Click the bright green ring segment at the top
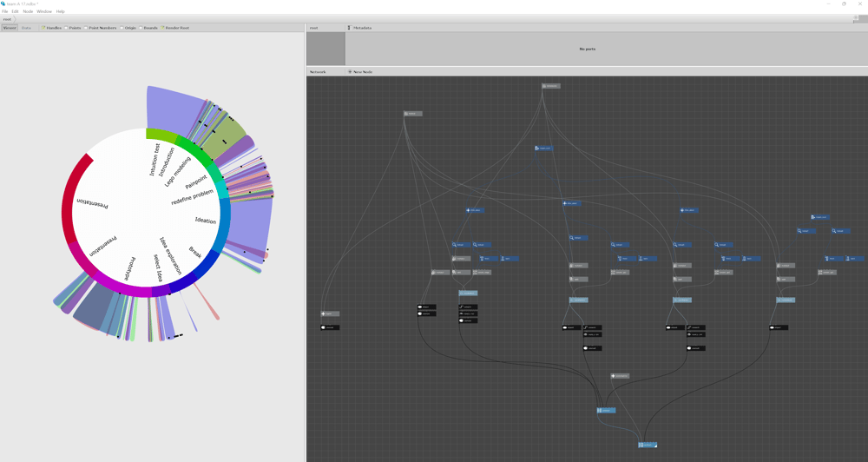This screenshot has width=868, height=462. [x=161, y=135]
